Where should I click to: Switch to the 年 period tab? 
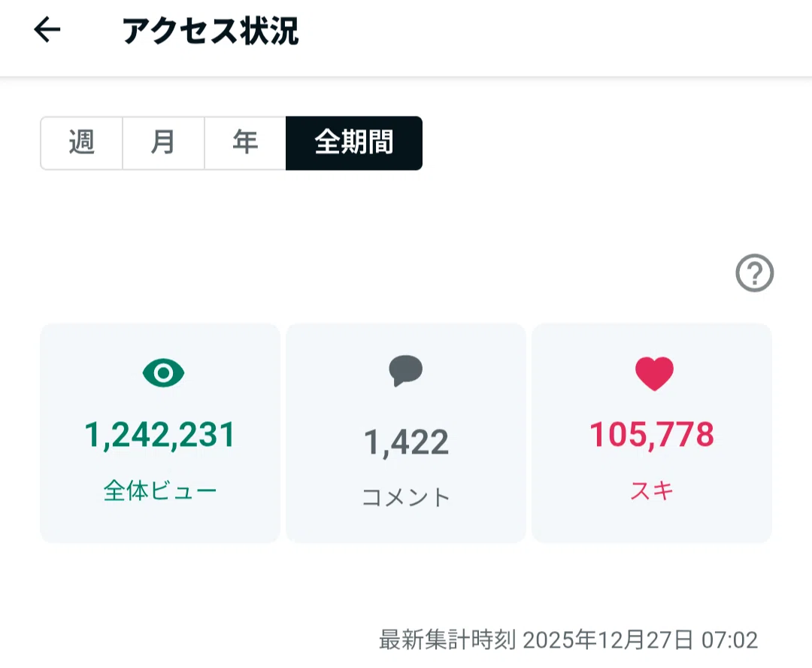[x=245, y=143]
